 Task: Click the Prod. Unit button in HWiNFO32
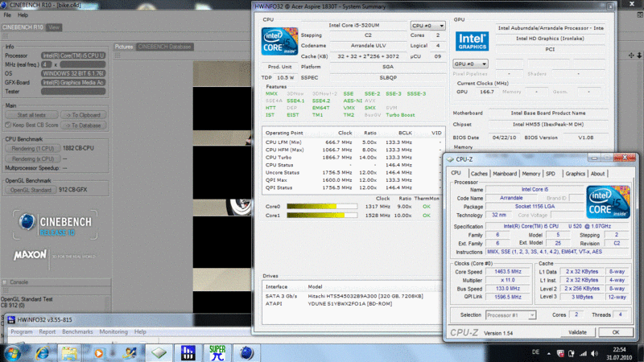coord(279,67)
